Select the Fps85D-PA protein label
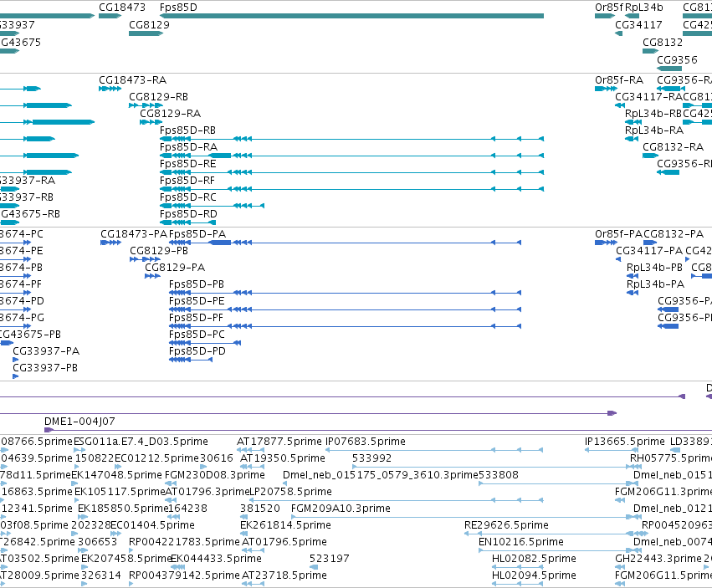The image size is (712, 588). [x=197, y=234]
